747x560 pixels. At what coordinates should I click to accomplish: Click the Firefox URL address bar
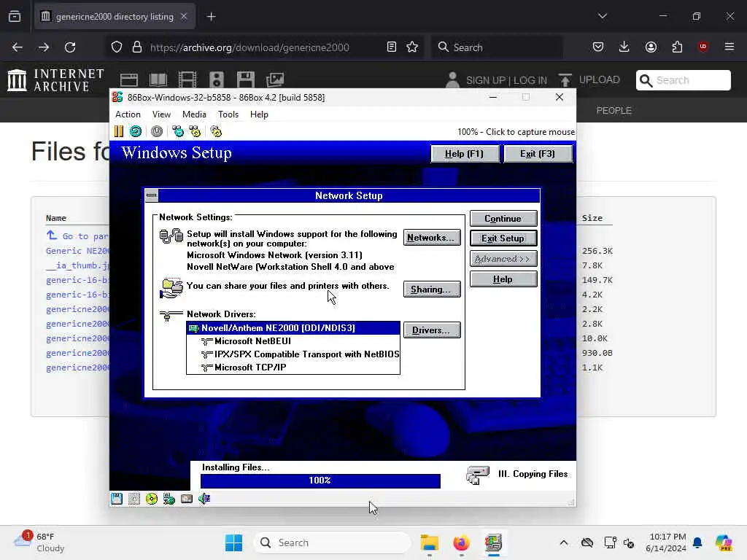[x=249, y=47]
